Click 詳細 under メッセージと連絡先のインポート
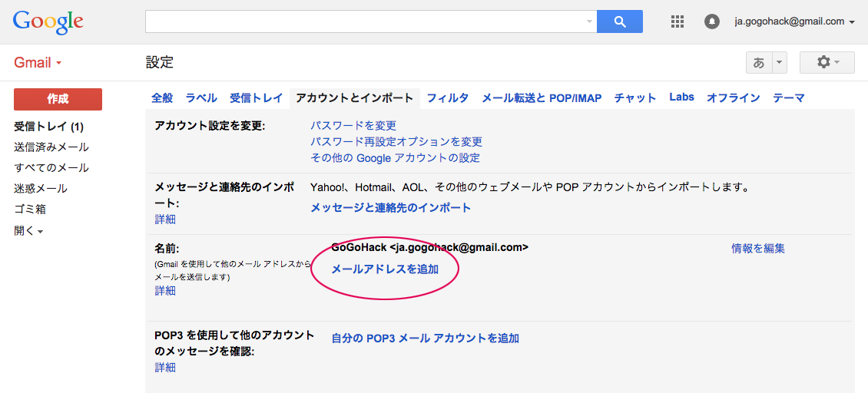The image size is (868, 393). (x=165, y=220)
